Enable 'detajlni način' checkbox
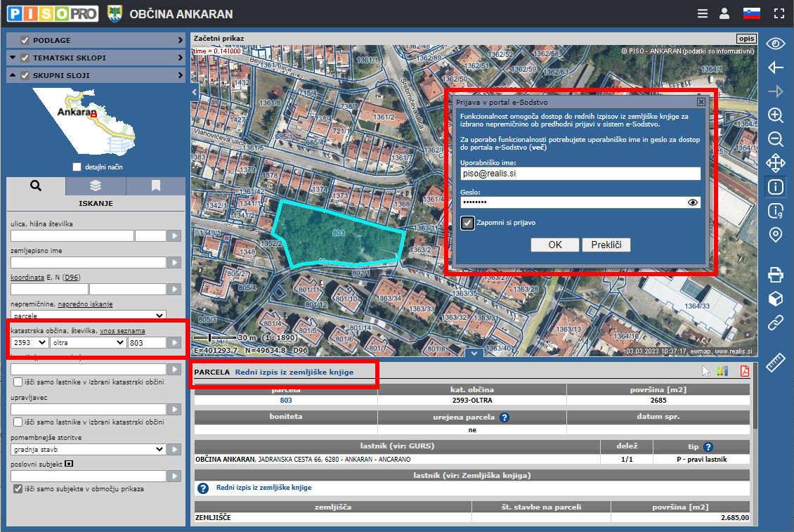794x532 pixels. click(77, 167)
